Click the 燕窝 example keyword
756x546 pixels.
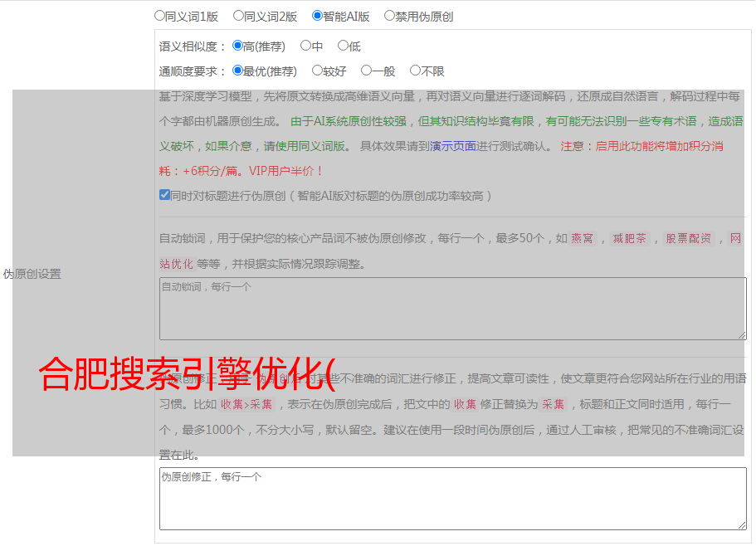point(582,238)
